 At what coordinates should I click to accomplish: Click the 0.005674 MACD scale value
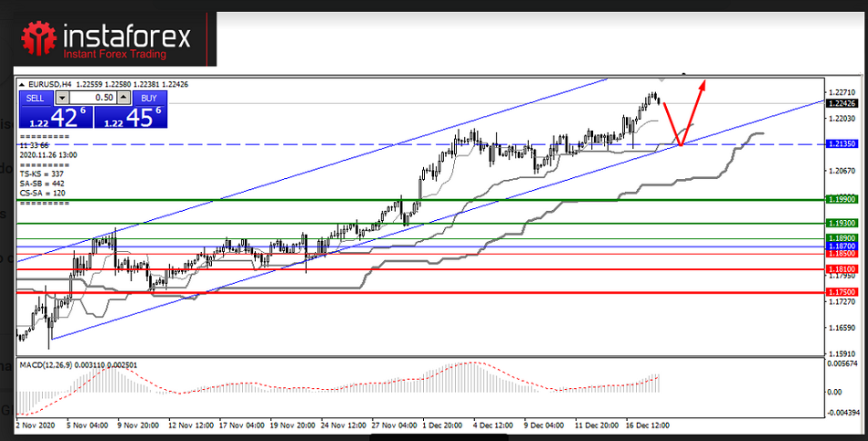click(x=843, y=363)
